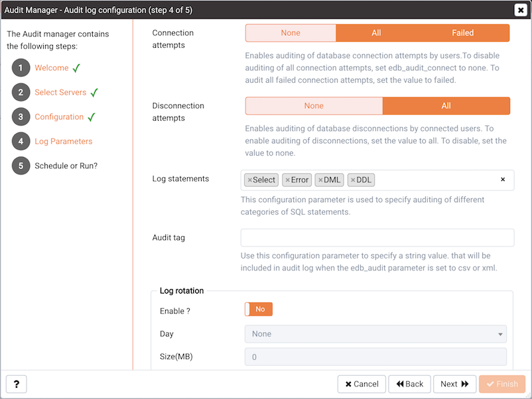Image resolution: width=532 pixels, height=399 pixels.
Task: Clear all Log statements selections
Action: click(503, 180)
